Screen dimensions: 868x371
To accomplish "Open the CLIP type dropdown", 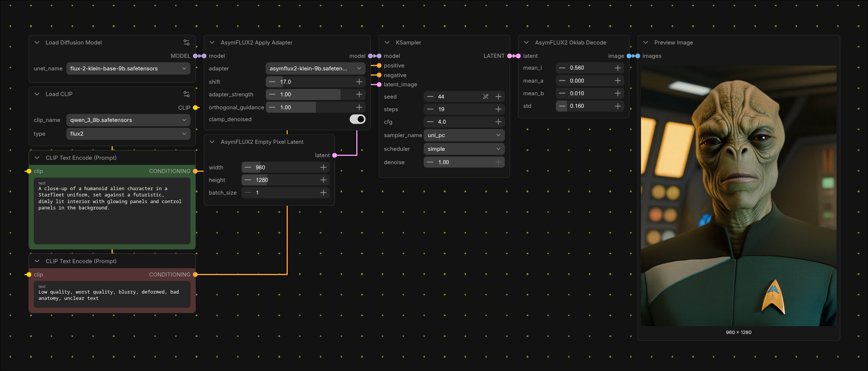I will pyautogui.click(x=128, y=134).
